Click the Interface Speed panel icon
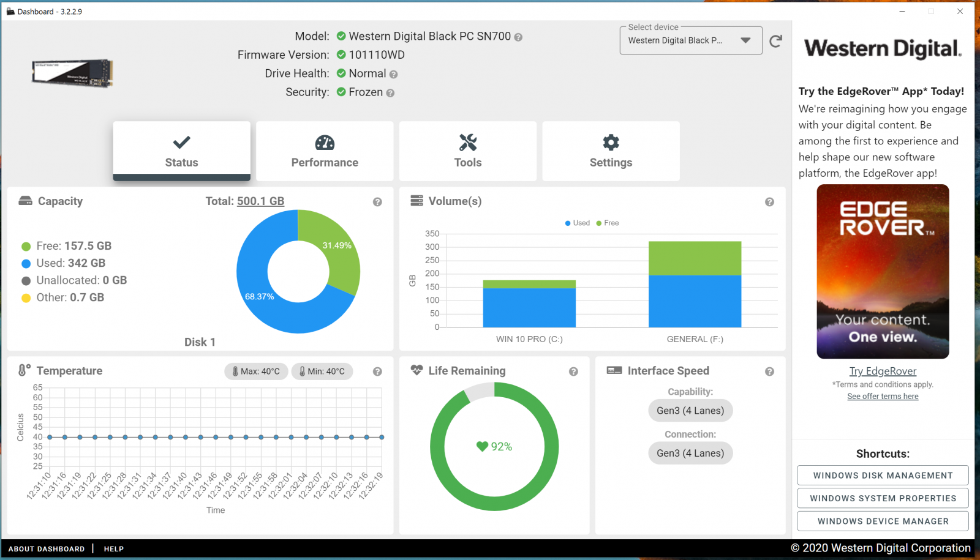 coord(614,370)
